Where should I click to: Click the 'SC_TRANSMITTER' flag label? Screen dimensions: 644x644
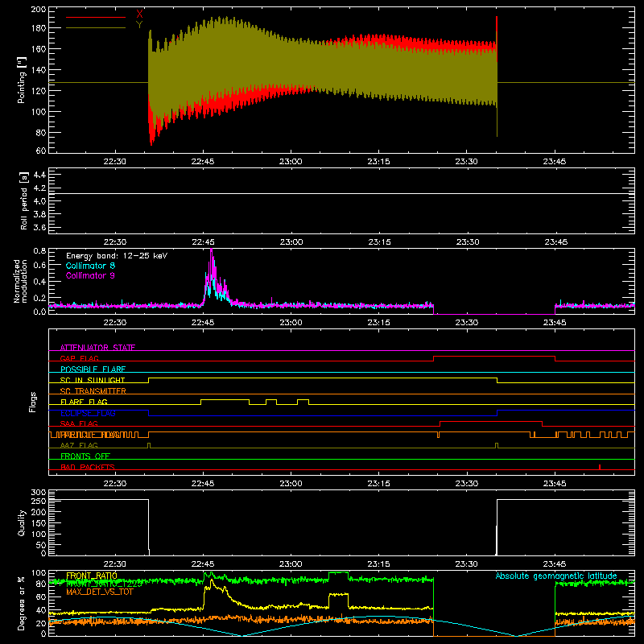click(93, 390)
